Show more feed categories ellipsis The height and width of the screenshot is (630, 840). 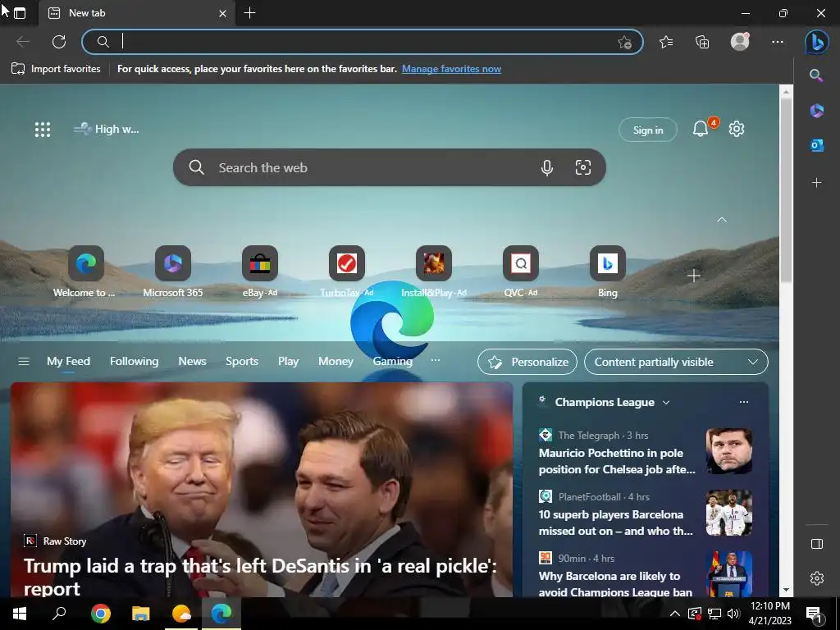point(436,361)
